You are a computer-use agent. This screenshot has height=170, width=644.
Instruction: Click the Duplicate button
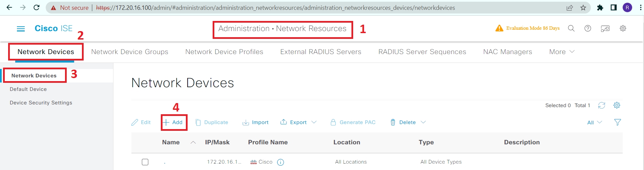(x=212, y=122)
